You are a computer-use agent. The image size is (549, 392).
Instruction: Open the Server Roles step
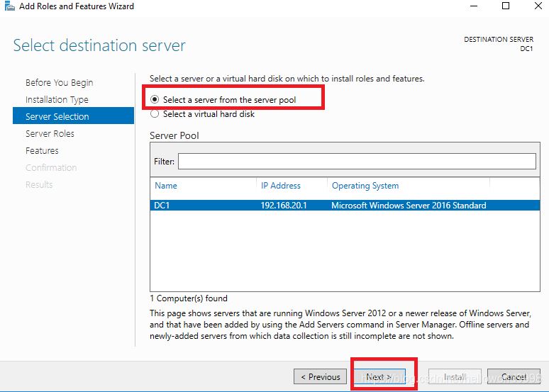click(x=50, y=134)
